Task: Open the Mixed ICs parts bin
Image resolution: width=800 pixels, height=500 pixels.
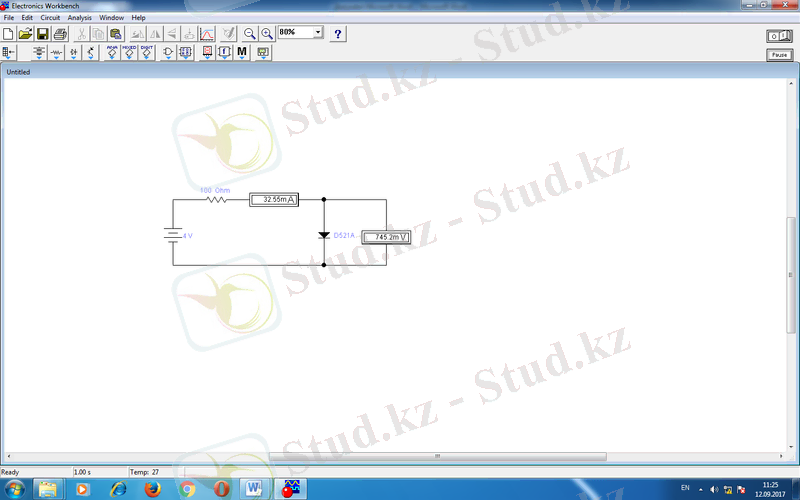Action: click(129, 52)
